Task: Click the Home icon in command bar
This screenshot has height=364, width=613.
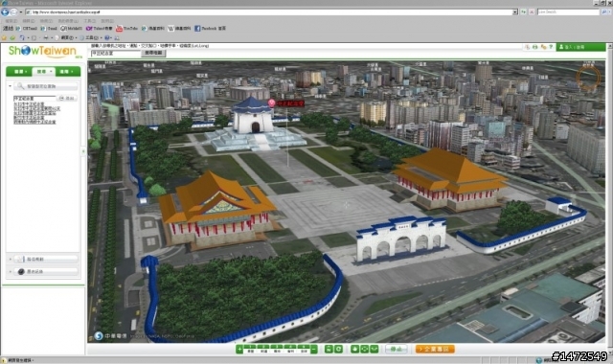Action: pos(22,38)
